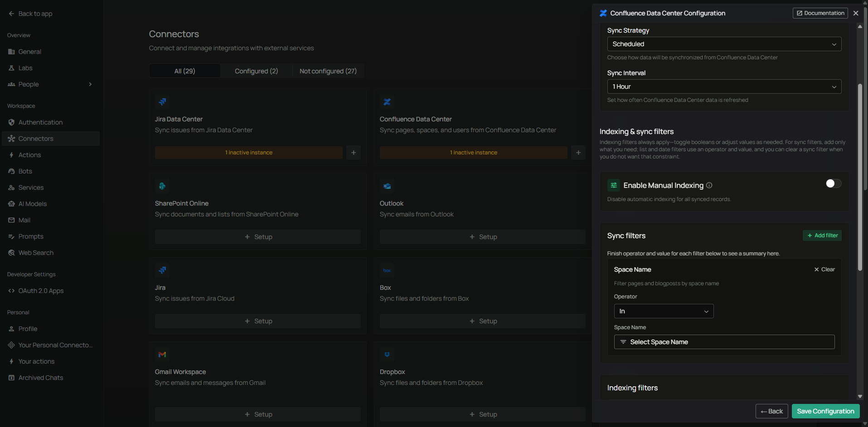Click OAuth 2.0 Apps code icon
This screenshot has height=427, width=868.
pyautogui.click(x=11, y=291)
